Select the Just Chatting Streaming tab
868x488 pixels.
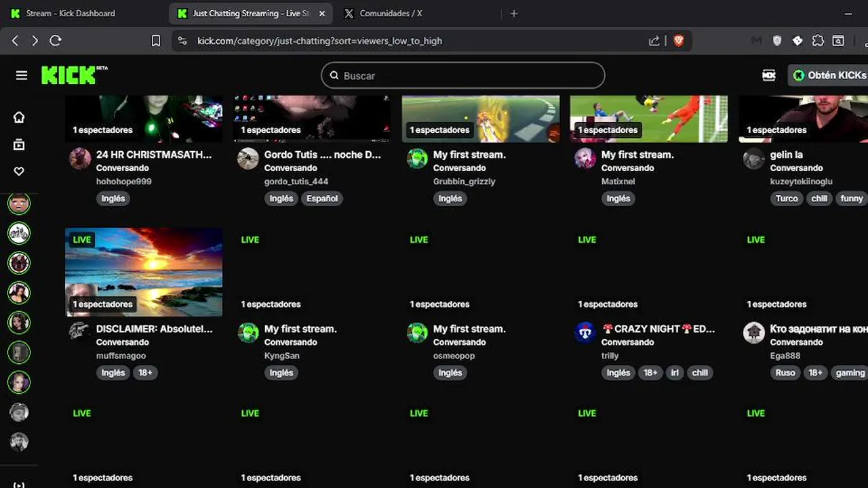[251, 13]
